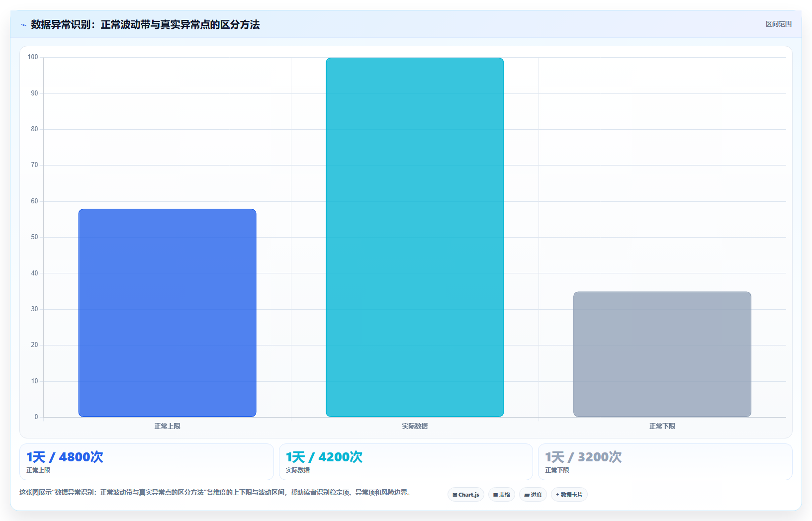
Task: Click the y-axis value 0
Action: coord(36,417)
